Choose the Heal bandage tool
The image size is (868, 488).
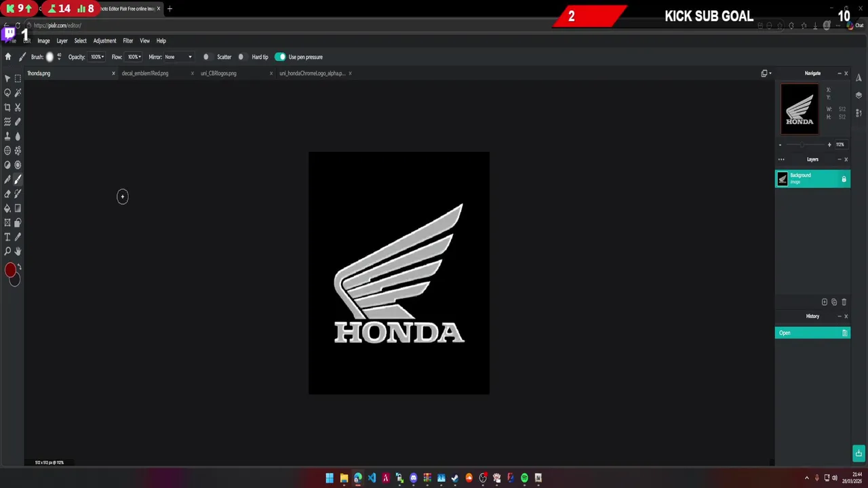click(18, 122)
